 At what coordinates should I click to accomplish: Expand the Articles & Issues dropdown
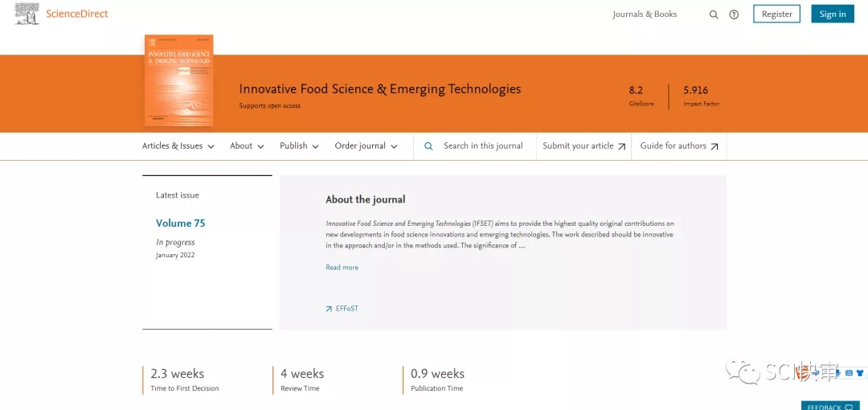tap(178, 146)
